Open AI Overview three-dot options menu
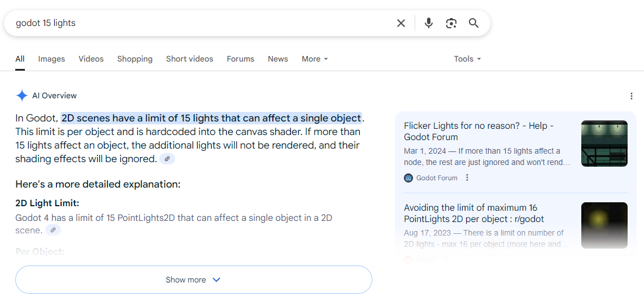The image size is (644, 300). coord(631,96)
